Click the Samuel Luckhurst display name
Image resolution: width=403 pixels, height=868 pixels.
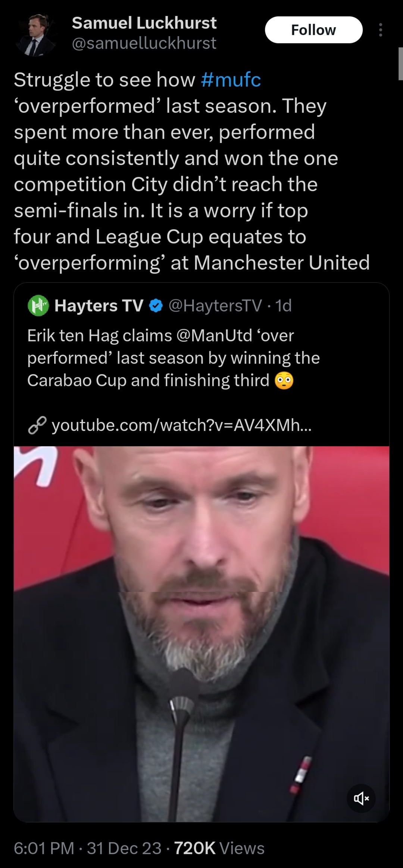pos(144,23)
